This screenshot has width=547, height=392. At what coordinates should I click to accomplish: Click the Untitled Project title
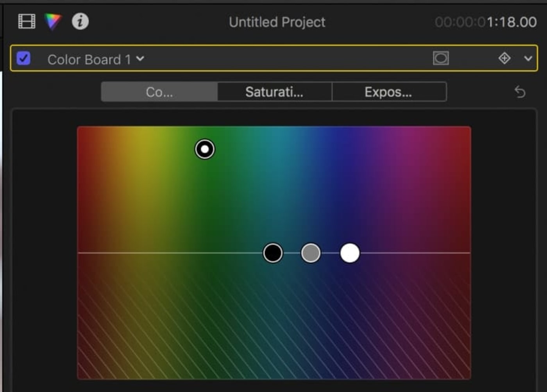point(277,22)
